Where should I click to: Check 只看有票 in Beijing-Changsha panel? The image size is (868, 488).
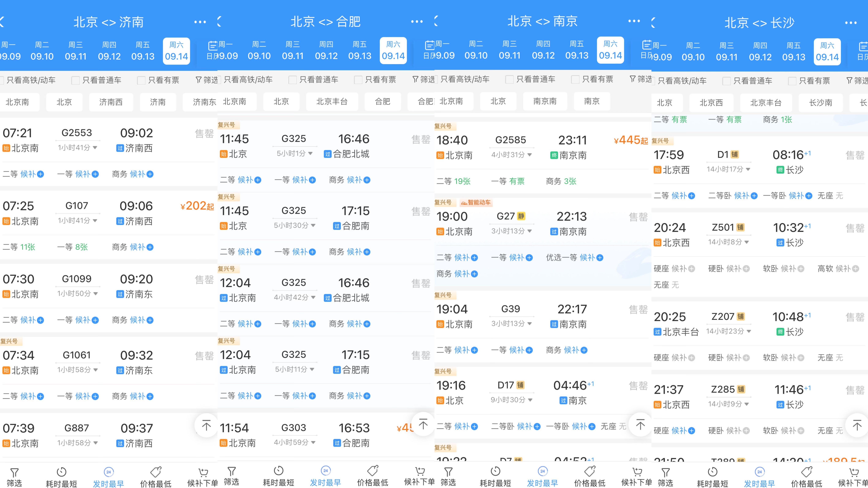[x=792, y=81]
